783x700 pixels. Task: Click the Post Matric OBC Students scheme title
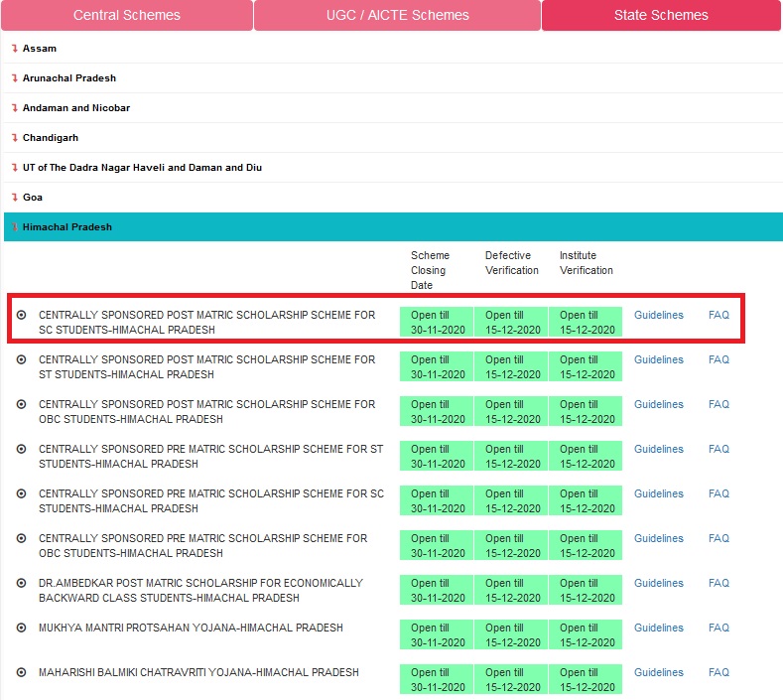206,412
